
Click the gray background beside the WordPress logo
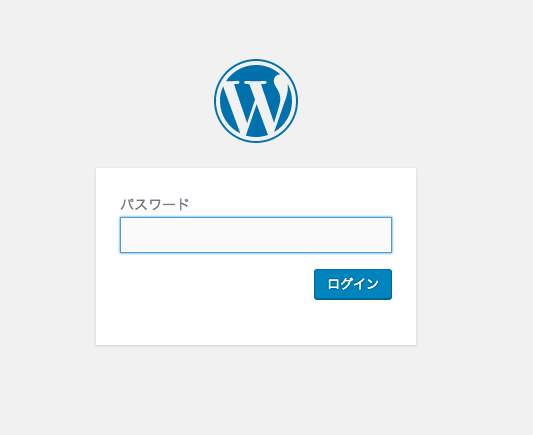coord(374,101)
